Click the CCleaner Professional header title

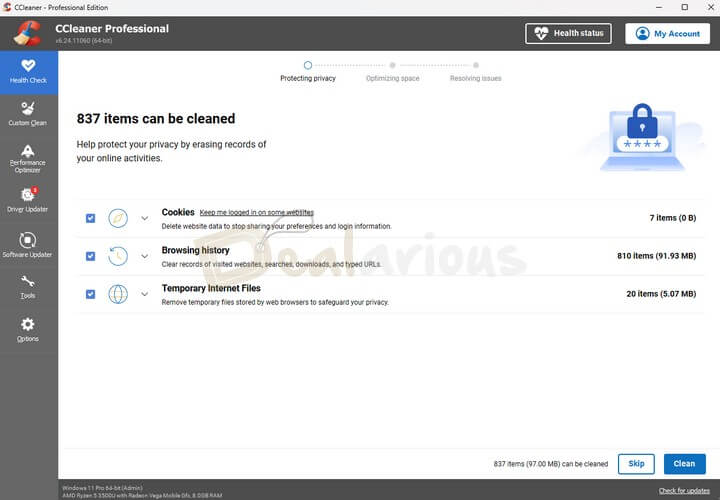point(112,28)
